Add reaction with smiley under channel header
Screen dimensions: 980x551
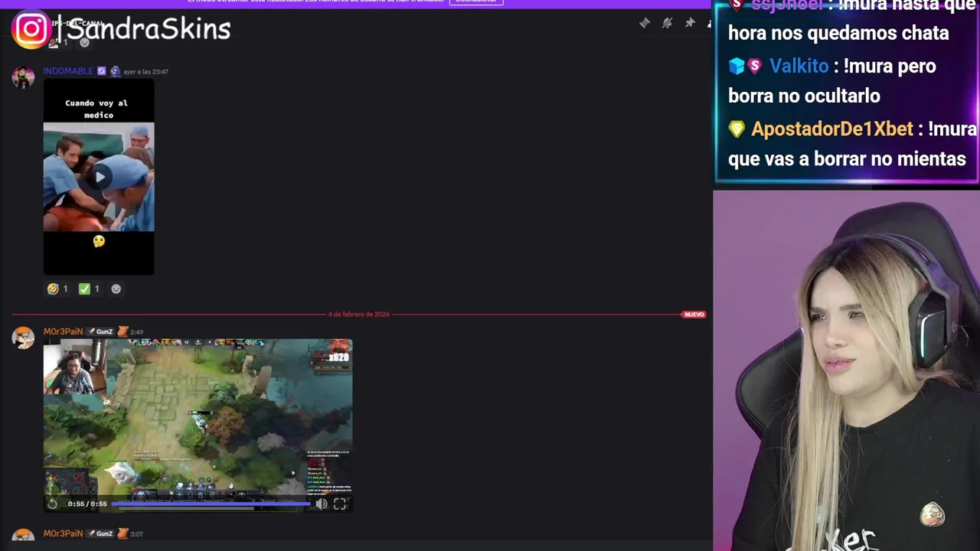pyautogui.click(x=84, y=42)
